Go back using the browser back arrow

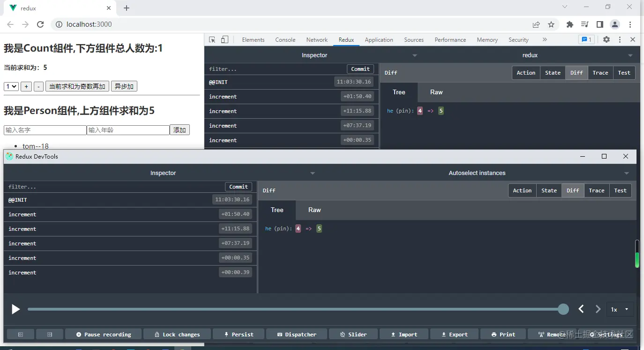(x=10, y=24)
